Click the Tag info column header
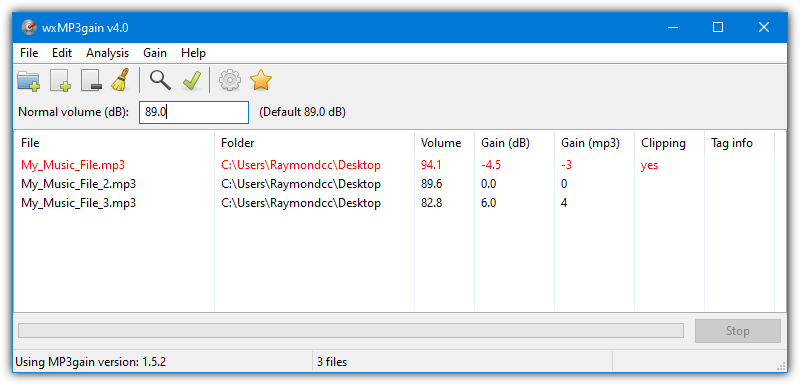This screenshot has width=800, height=384. [739, 143]
